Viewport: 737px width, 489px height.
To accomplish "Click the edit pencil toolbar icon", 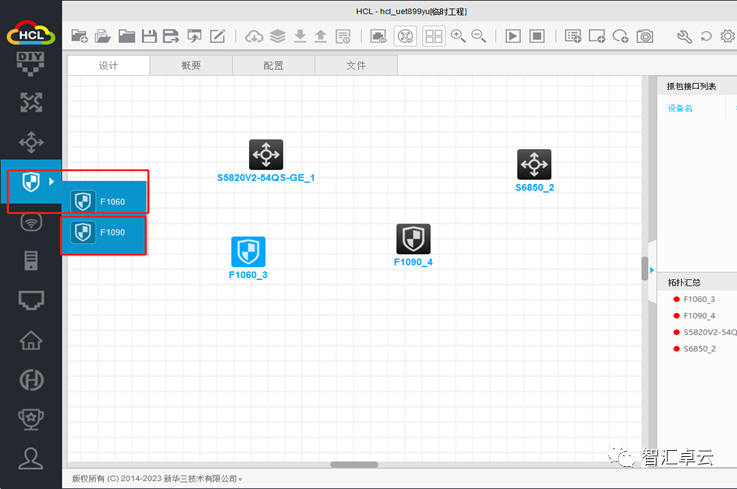I will coord(217,36).
